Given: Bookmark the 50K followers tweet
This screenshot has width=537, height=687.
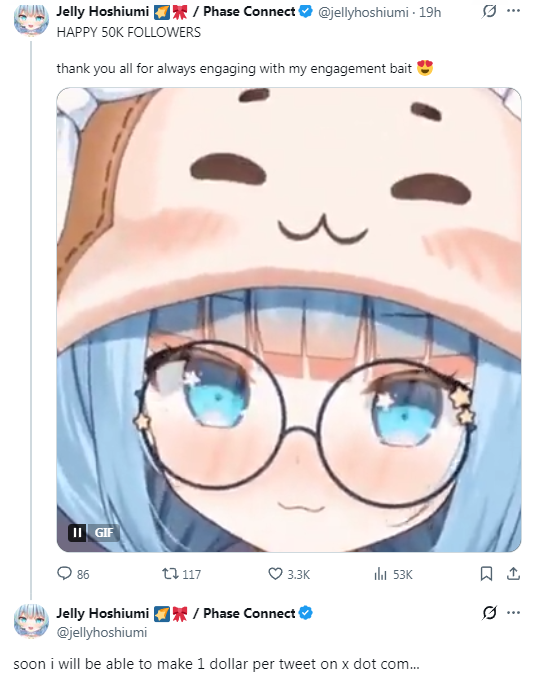Looking at the screenshot, I should (486, 574).
